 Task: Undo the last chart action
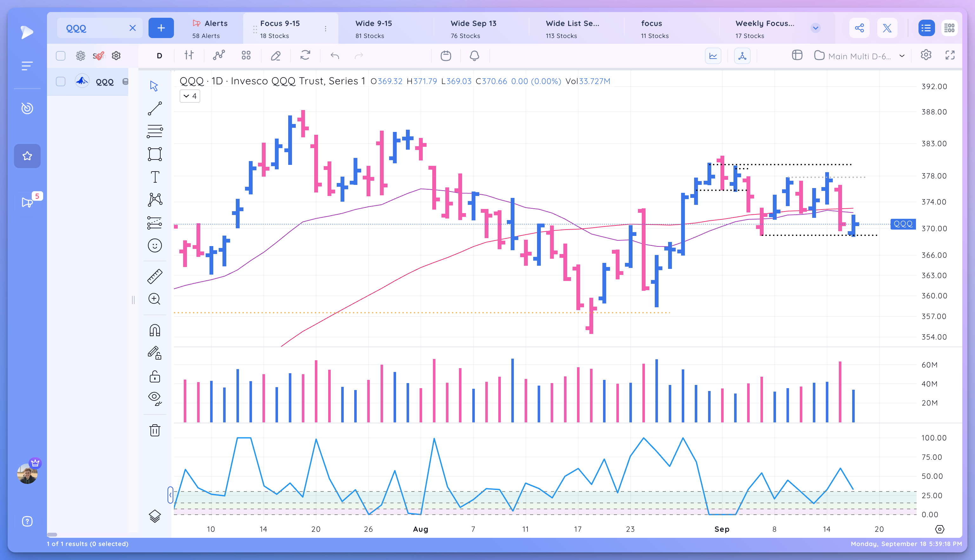tap(335, 56)
